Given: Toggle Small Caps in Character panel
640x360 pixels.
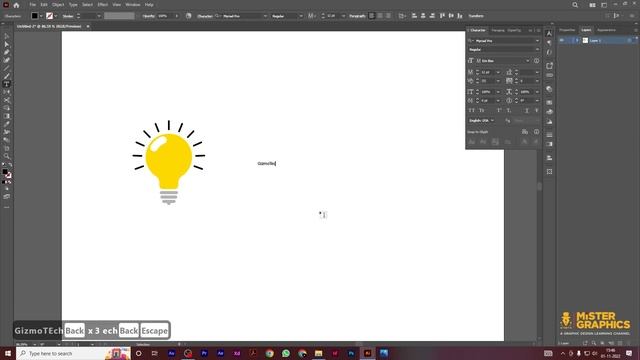Looking at the screenshot, I should (x=482, y=111).
